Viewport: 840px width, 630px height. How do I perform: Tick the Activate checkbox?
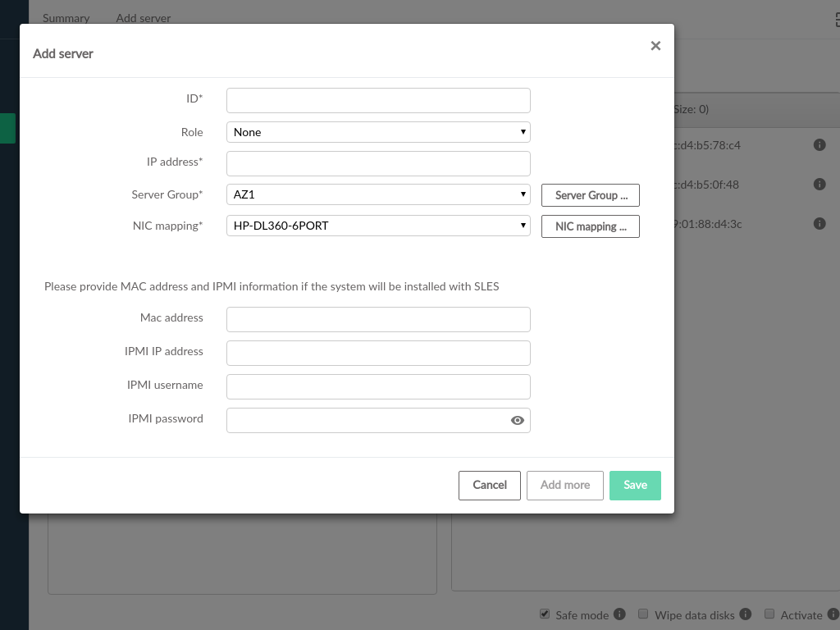769,614
